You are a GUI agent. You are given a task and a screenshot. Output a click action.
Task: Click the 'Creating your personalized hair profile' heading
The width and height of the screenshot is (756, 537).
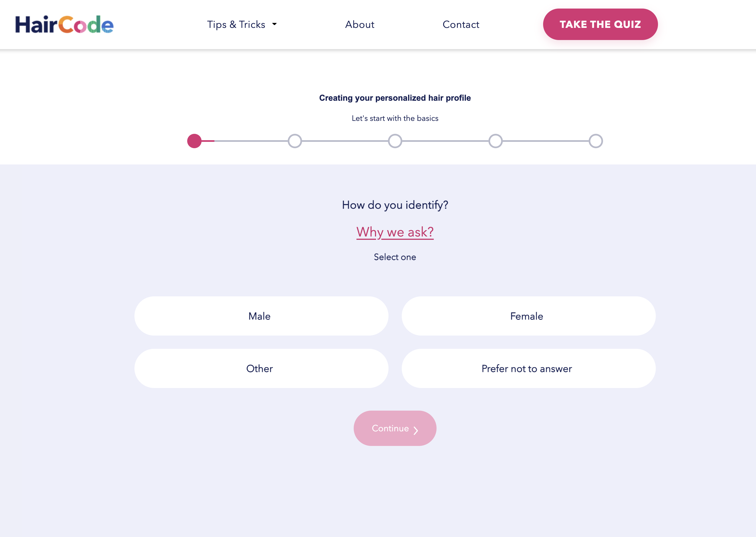tap(395, 98)
